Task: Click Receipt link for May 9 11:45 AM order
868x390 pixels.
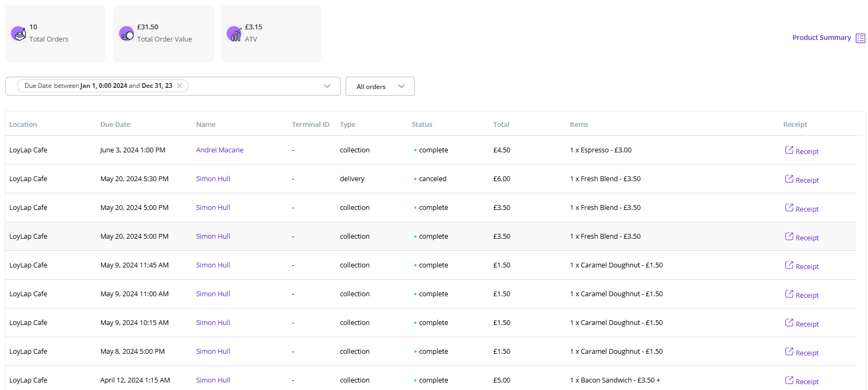Action: click(x=807, y=266)
